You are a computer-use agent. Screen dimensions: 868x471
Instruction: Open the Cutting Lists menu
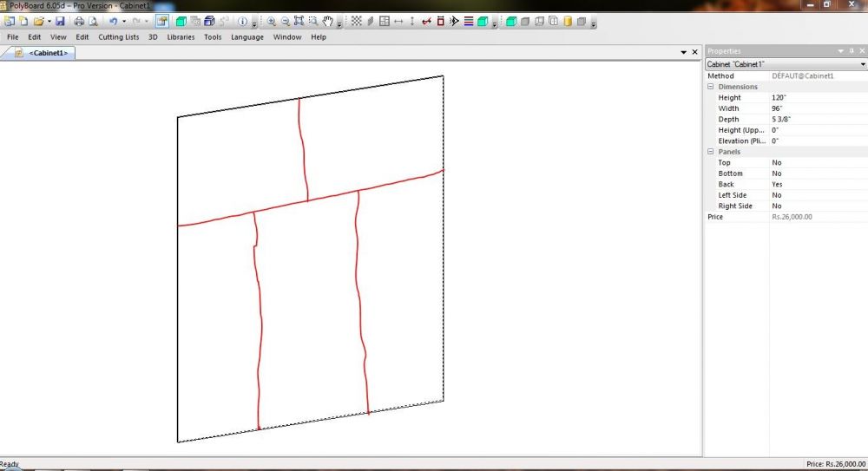click(x=118, y=37)
